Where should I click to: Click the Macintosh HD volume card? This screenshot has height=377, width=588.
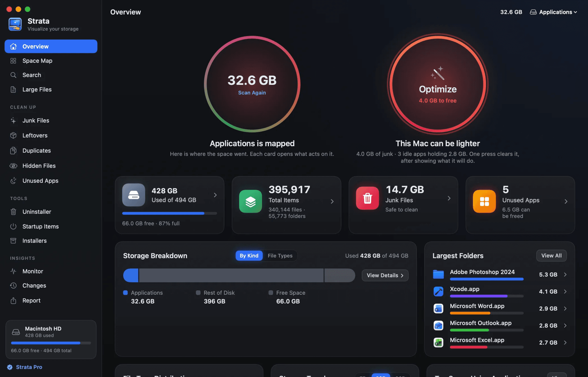point(51,339)
